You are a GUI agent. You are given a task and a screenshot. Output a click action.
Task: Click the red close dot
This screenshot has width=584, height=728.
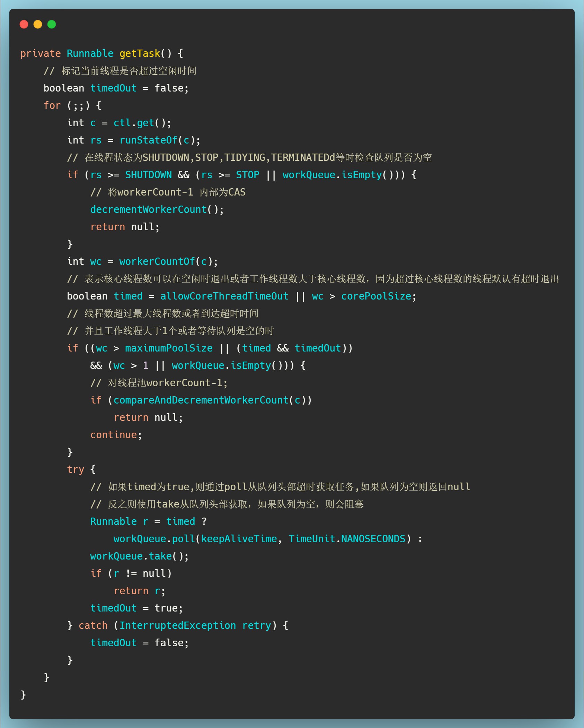24,24
